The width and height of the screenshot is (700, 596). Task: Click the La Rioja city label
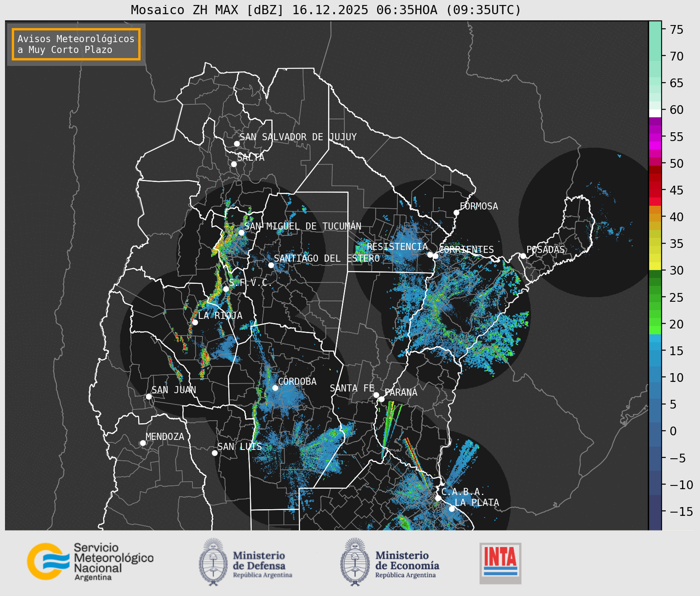(x=220, y=316)
